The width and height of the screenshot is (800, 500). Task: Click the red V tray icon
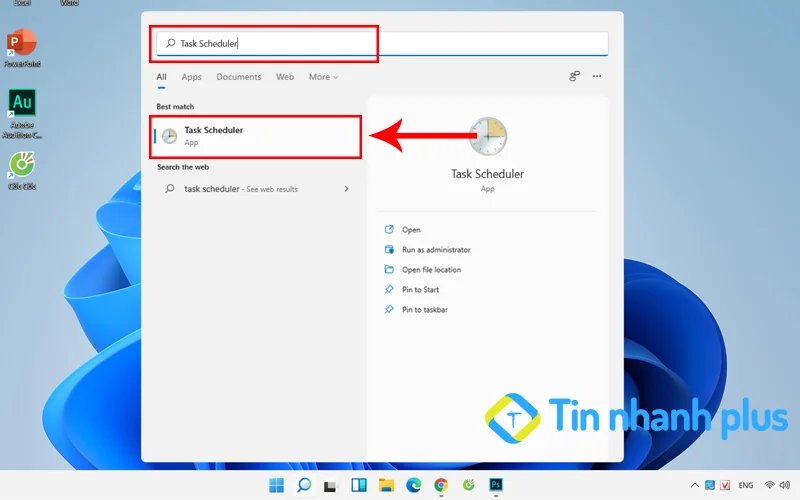point(725,485)
